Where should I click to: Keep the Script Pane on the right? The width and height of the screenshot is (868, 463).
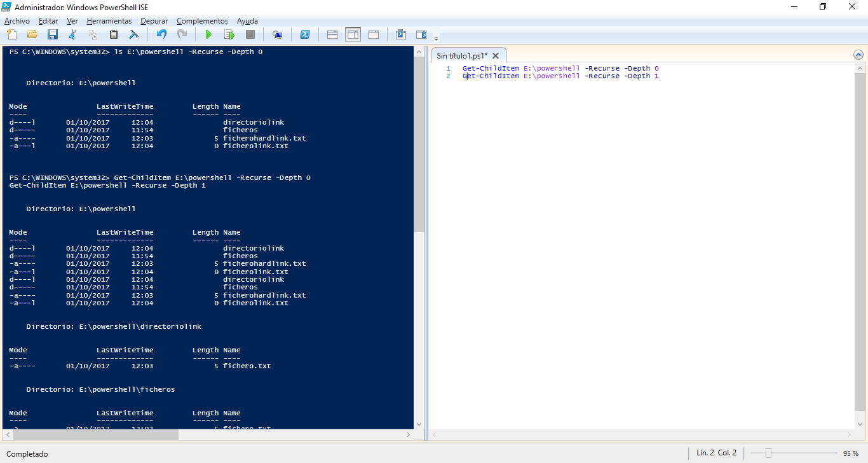[x=353, y=35]
